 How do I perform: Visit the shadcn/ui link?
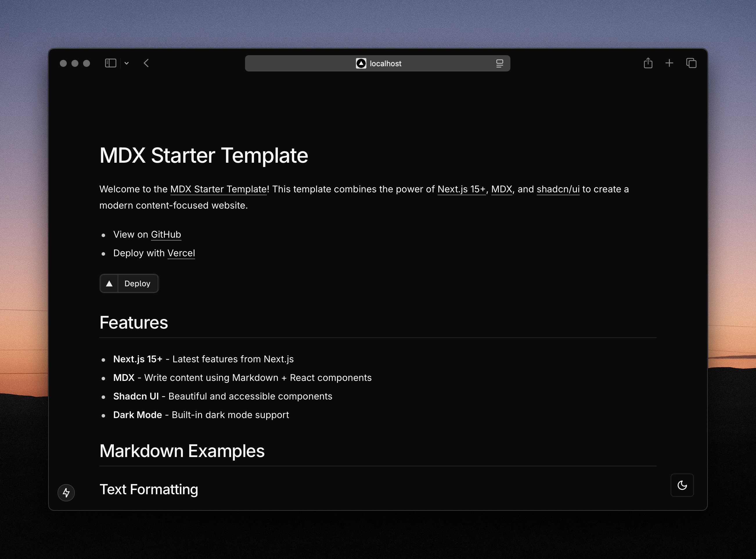click(x=558, y=189)
